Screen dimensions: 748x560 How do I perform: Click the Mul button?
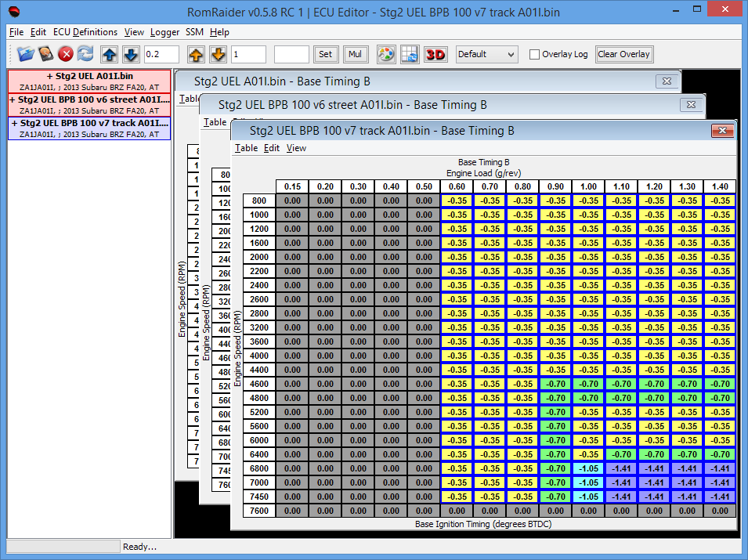356,54
